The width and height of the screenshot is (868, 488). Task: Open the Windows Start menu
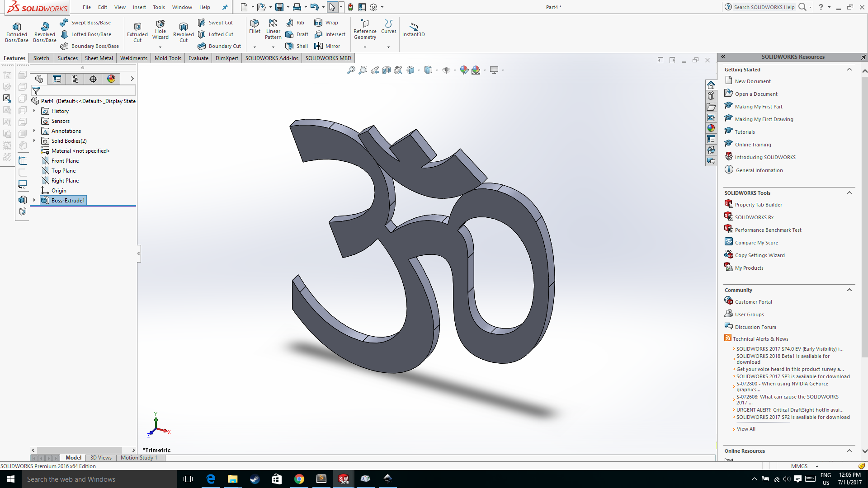pyautogui.click(x=11, y=479)
